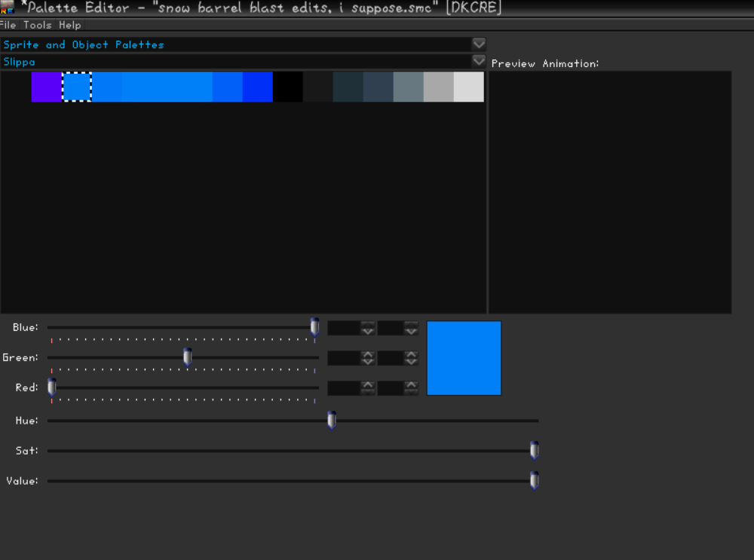Click the dashed-outline selected blue swatch
The height and width of the screenshot is (560, 754).
point(77,87)
